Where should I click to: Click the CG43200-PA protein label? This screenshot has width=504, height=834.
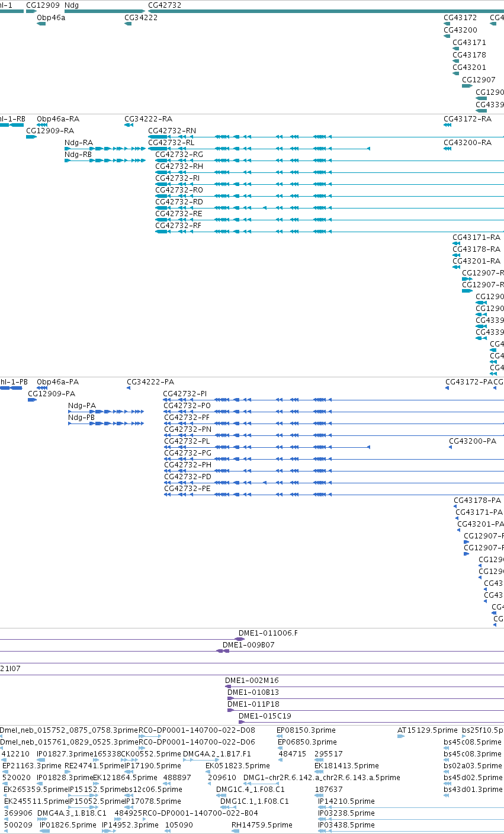click(473, 441)
